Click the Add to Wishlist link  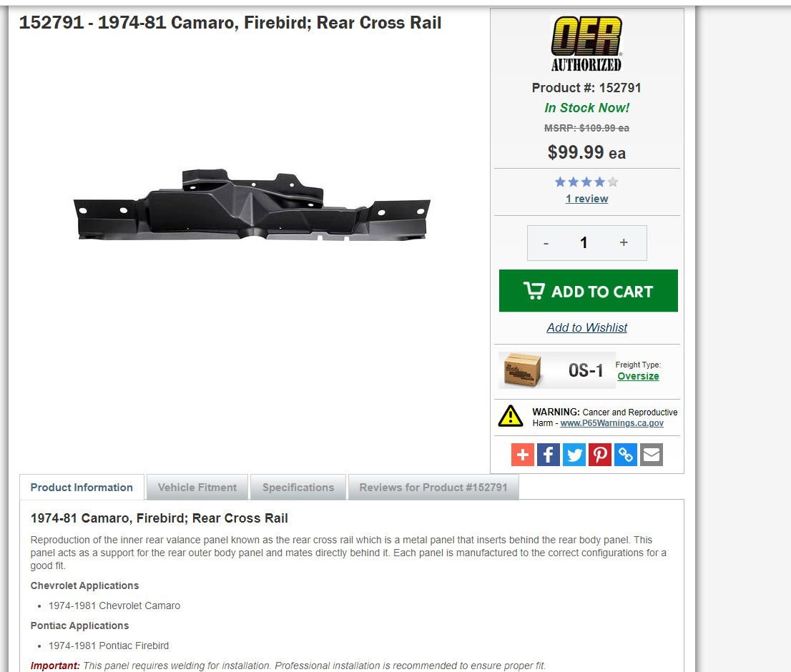point(586,327)
